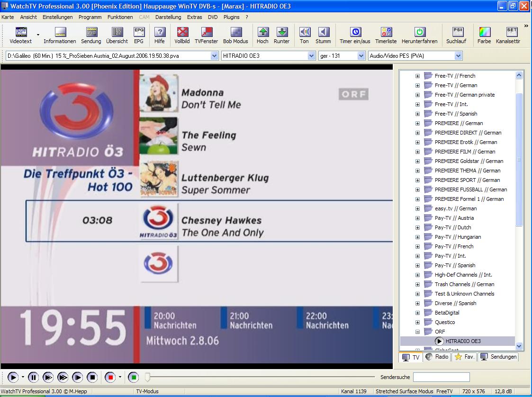Open the Farbe color settings
532x397 pixels.
[x=484, y=35]
